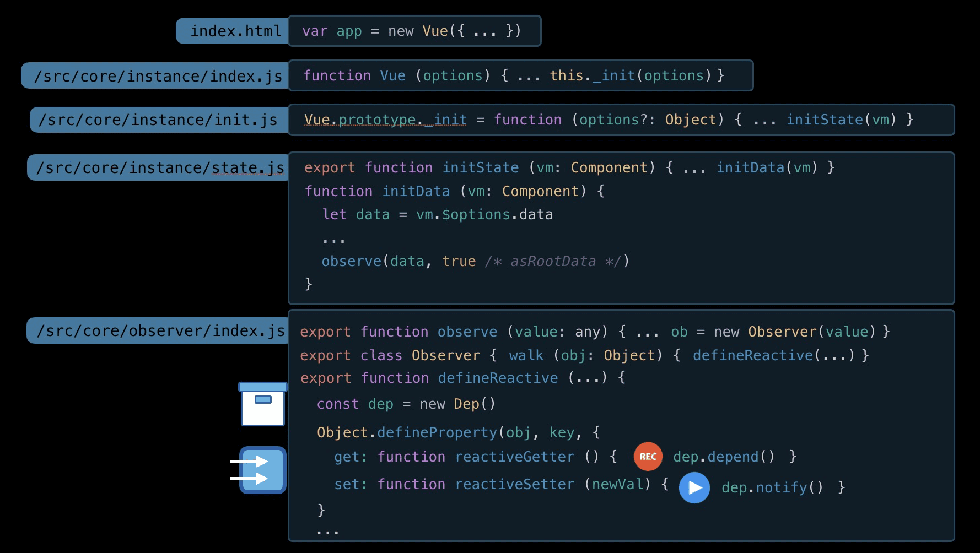Click 'Vue.prototype._init' text
This screenshot has width=980, height=553.
coord(386,120)
